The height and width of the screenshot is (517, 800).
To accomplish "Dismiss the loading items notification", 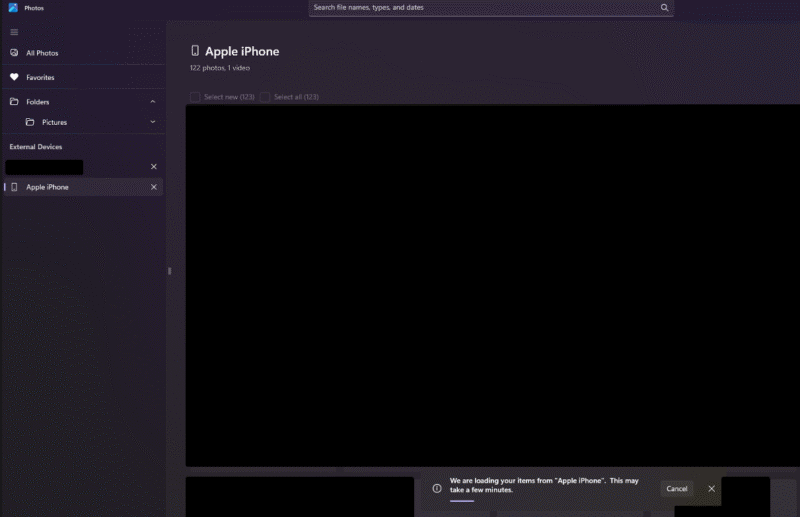I will coord(711,488).
